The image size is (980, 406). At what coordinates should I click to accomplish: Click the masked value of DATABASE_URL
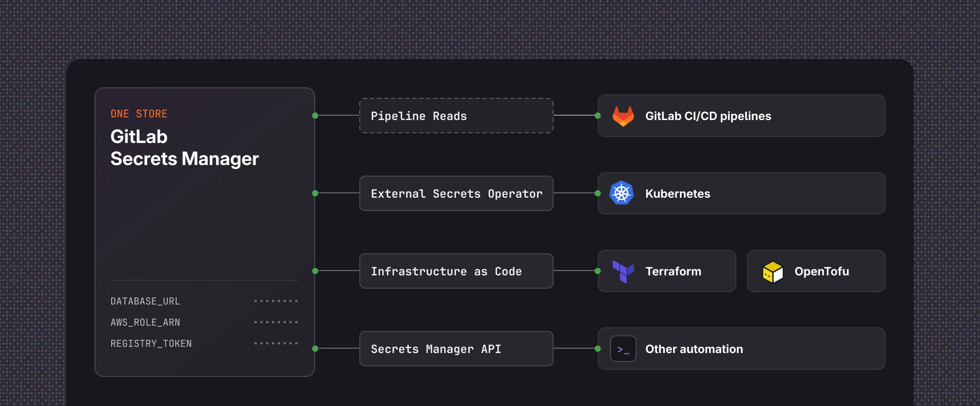click(x=276, y=301)
